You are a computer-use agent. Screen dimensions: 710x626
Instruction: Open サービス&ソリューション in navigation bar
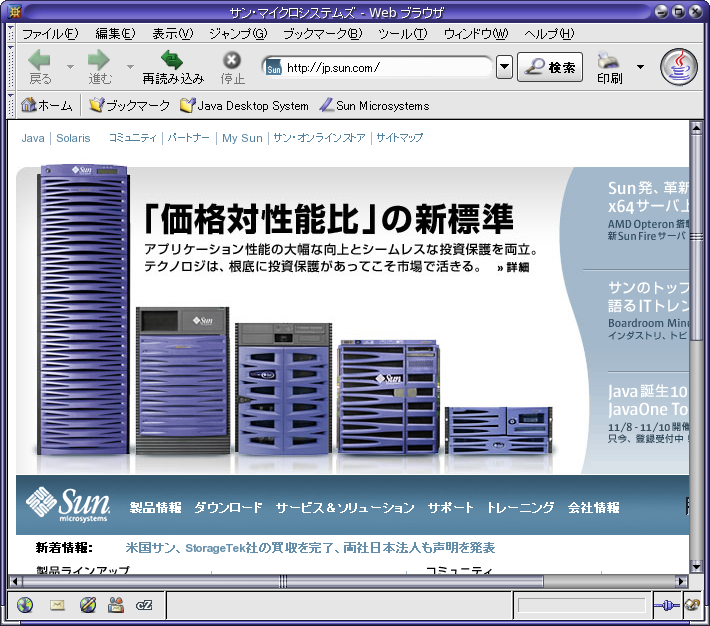345,507
